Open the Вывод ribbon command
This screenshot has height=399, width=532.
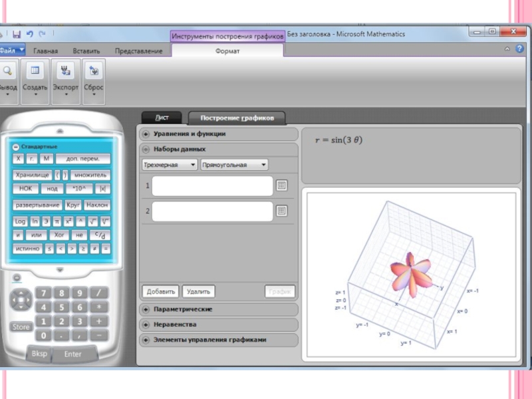pyautogui.click(x=7, y=81)
